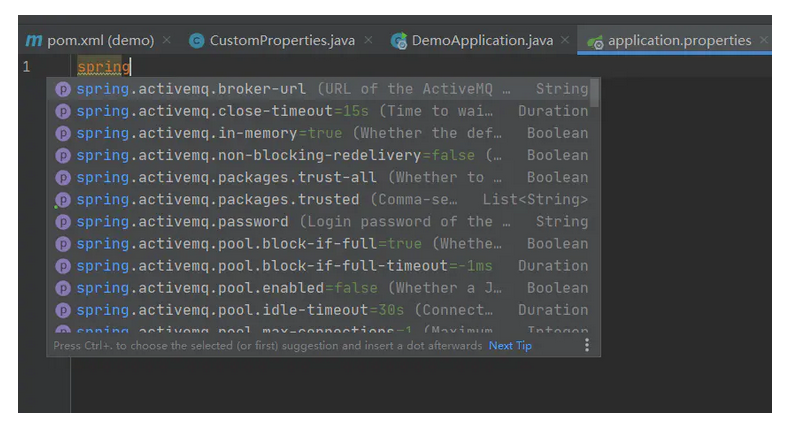Image resolution: width=786 pixels, height=432 pixels.
Task: Click the Spring leaf icon on application.properties tab
Action: coord(595,42)
